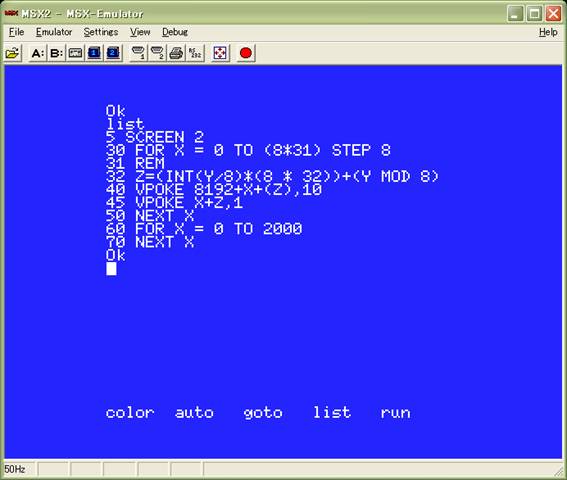Click the printer icon in toolbar
The width and height of the screenshot is (567, 480).
click(x=176, y=53)
